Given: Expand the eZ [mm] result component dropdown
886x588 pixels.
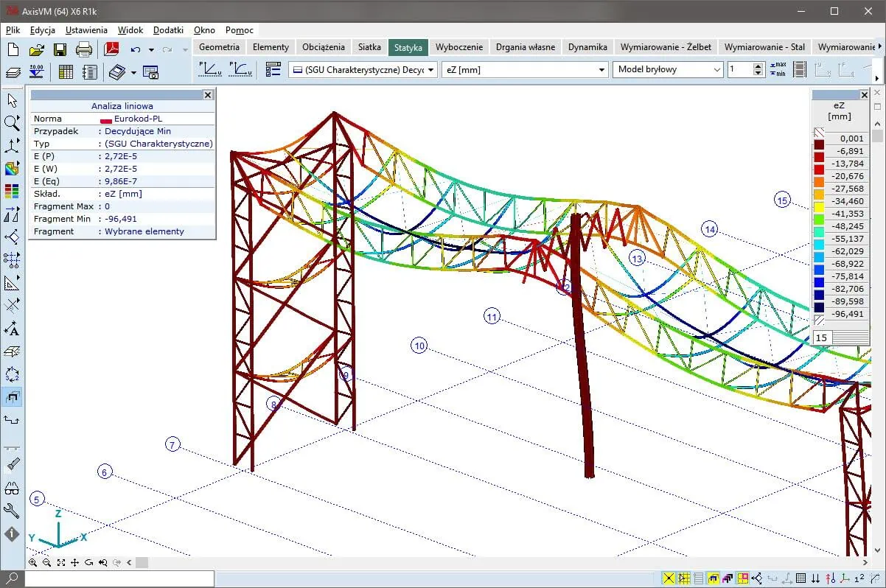Looking at the screenshot, I should (601, 70).
